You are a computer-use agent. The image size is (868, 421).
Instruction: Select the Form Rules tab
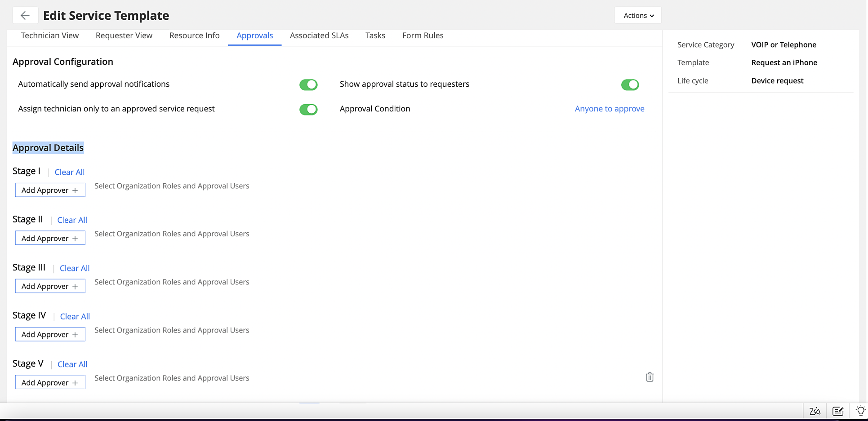423,35
